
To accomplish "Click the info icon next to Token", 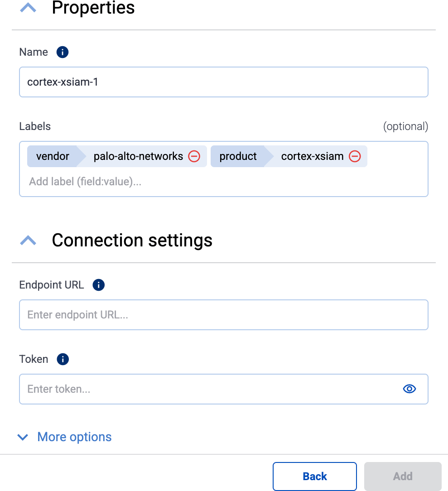I will click(x=63, y=359).
